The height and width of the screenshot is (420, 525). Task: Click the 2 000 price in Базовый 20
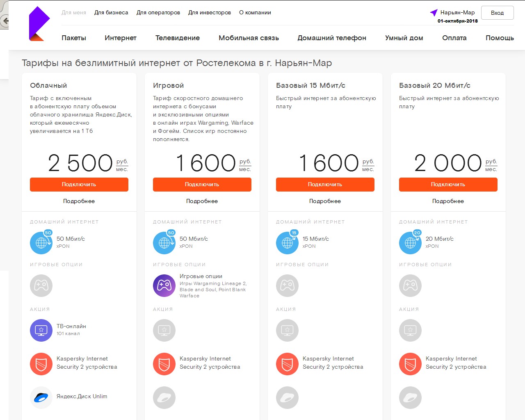coord(448,163)
